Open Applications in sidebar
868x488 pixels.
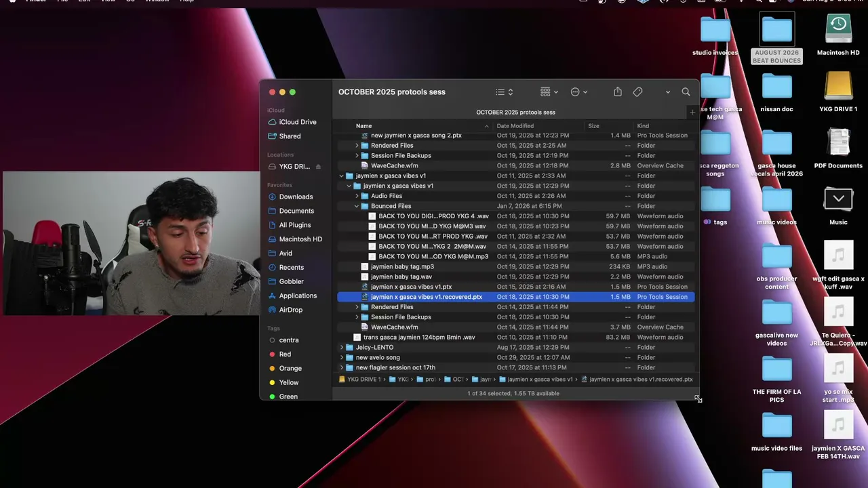[x=298, y=296]
